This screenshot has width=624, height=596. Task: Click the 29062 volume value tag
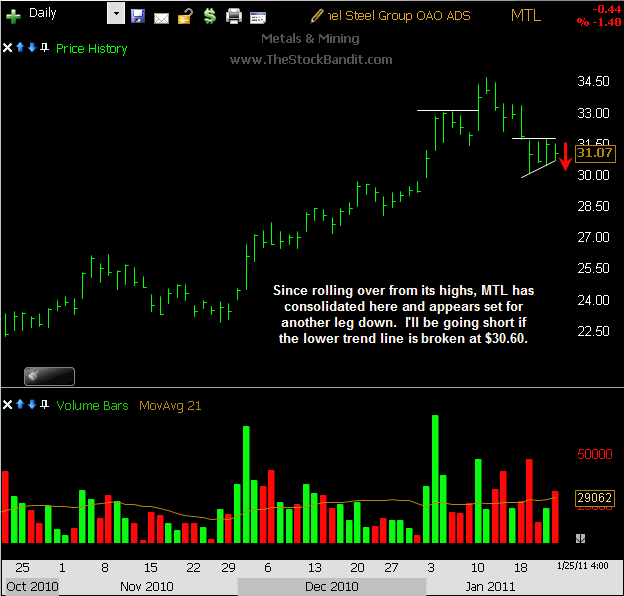pos(595,498)
